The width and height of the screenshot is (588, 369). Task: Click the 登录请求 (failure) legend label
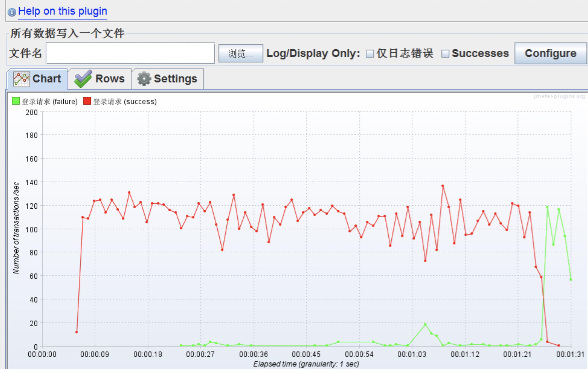coord(50,102)
